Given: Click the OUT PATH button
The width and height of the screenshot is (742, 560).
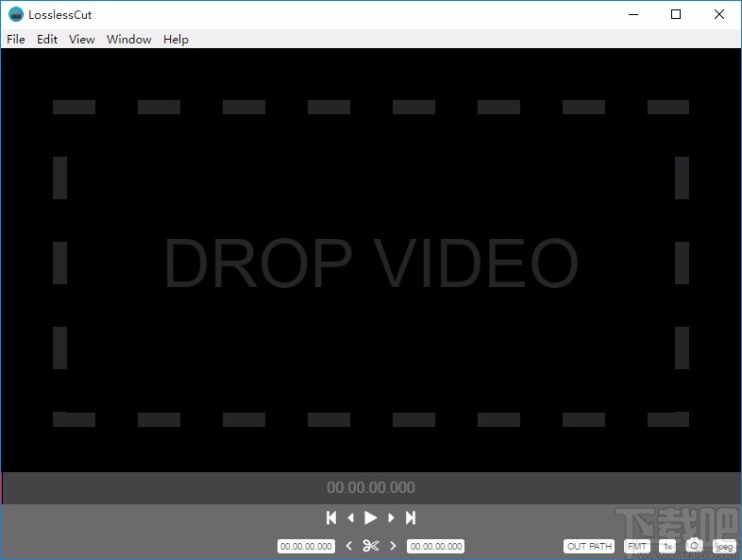Looking at the screenshot, I should pos(589,546).
